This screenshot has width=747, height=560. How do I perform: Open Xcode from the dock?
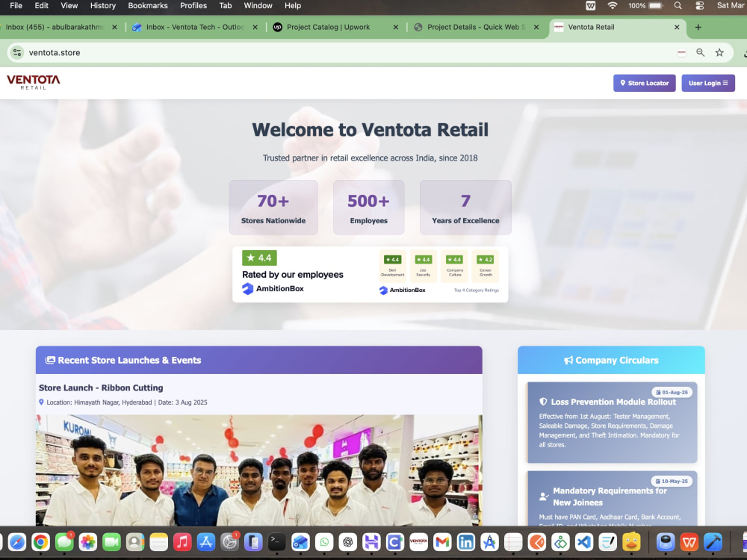(x=713, y=542)
